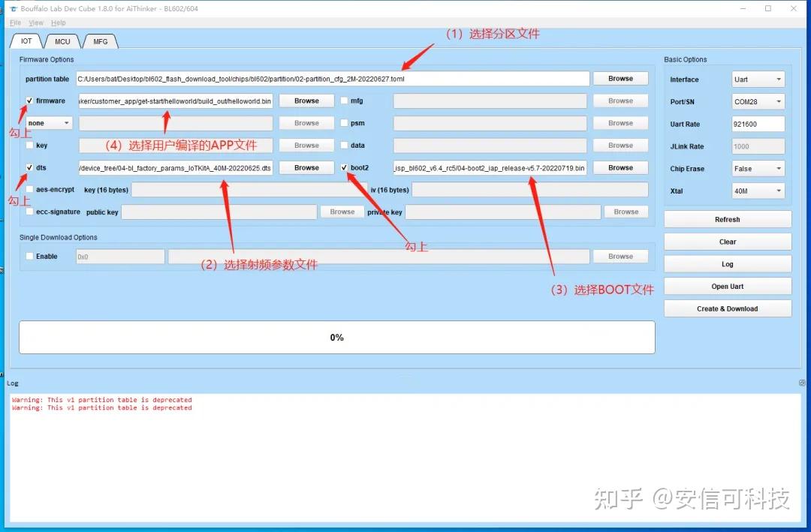The image size is (811, 532).
Task: Click the 0x0 address field
Action: (120, 257)
